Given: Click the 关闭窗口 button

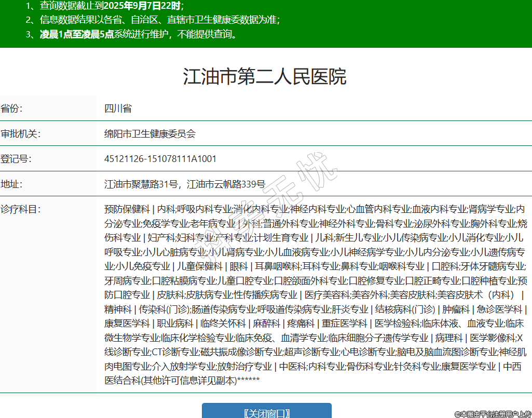Looking at the screenshot, I should [x=266, y=412].
